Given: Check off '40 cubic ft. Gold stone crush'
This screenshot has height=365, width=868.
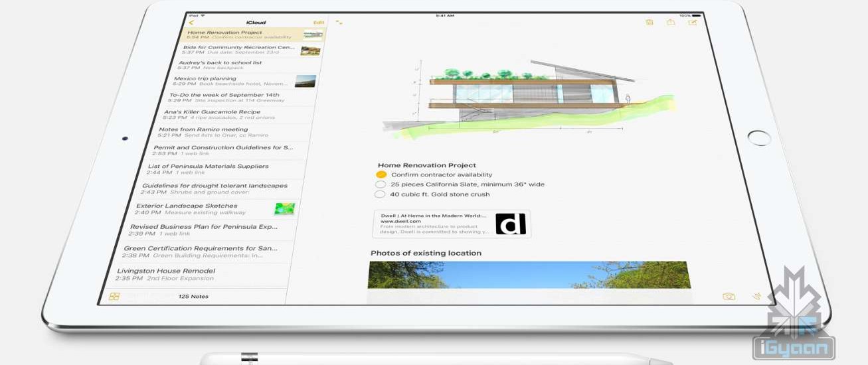Looking at the screenshot, I should (x=379, y=194).
